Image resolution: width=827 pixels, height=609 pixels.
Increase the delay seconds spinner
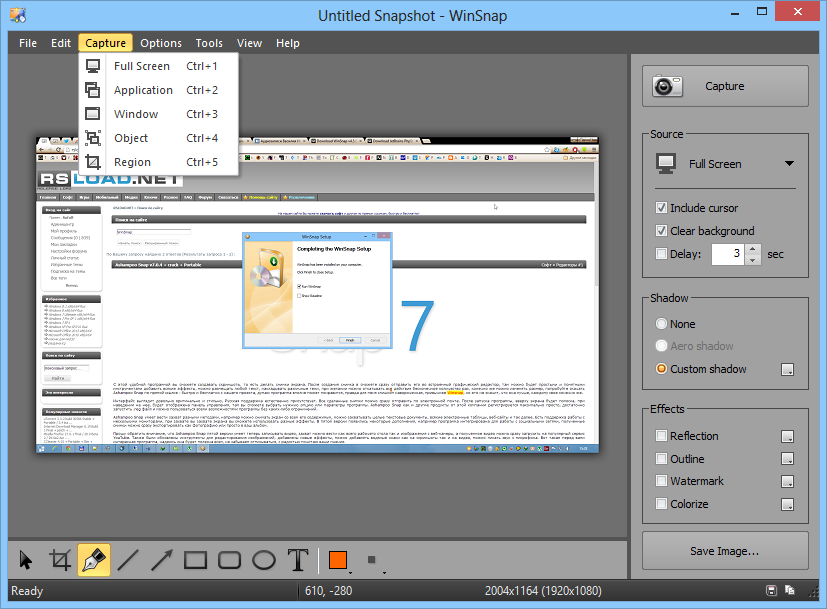(753, 249)
